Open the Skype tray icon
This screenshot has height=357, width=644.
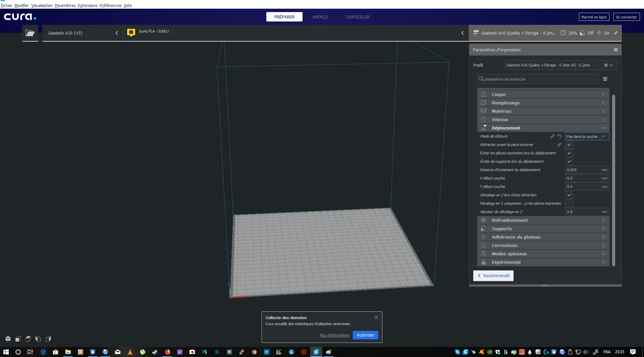[458, 352]
